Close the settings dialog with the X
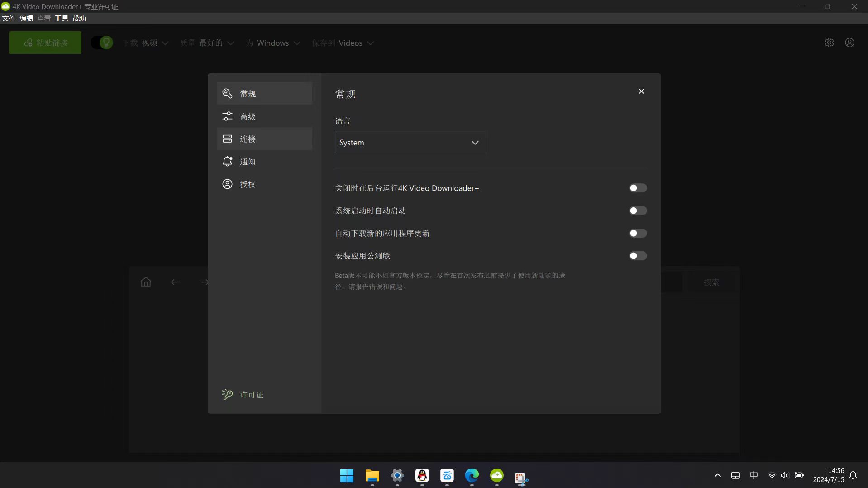868x488 pixels. 641,91
